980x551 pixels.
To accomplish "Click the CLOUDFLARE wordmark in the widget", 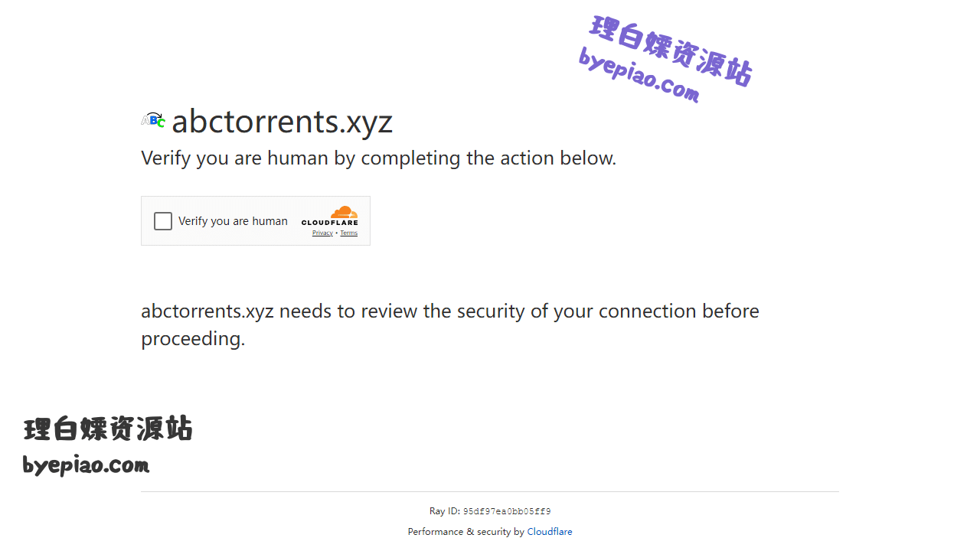I will coord(330,223).
